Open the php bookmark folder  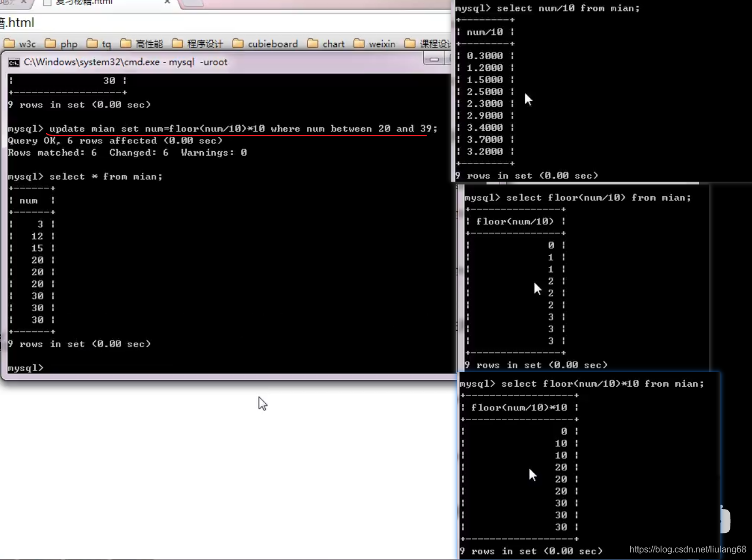tap(61, 44)
